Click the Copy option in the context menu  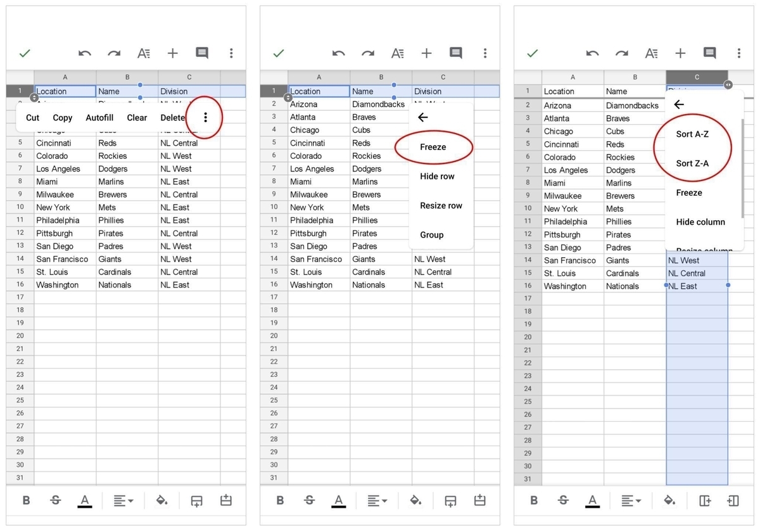[62, 118]
